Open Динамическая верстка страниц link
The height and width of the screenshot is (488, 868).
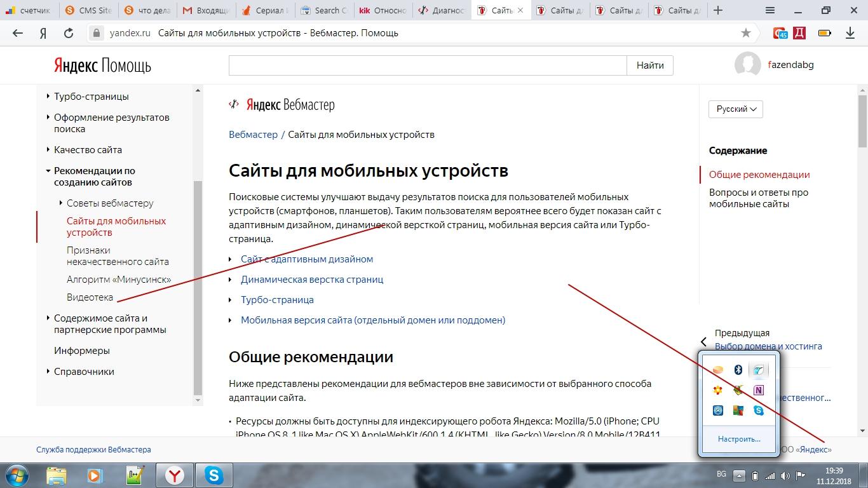tap(312, 280)
